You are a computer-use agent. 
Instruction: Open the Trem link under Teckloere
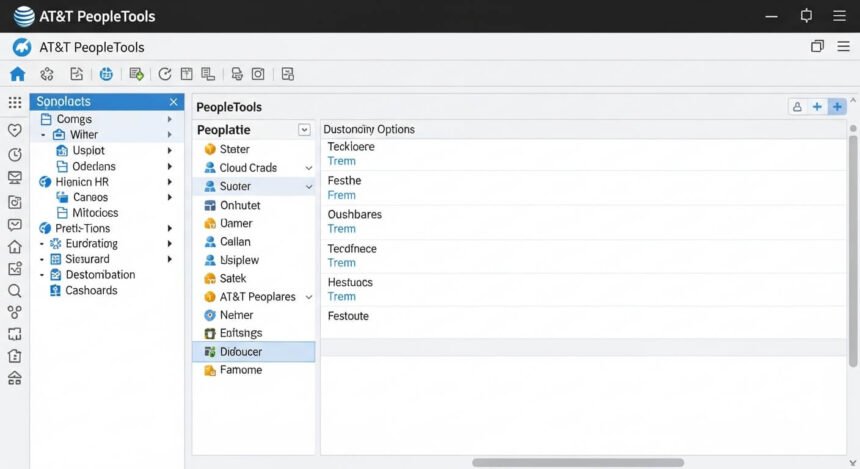coord(341,161)
